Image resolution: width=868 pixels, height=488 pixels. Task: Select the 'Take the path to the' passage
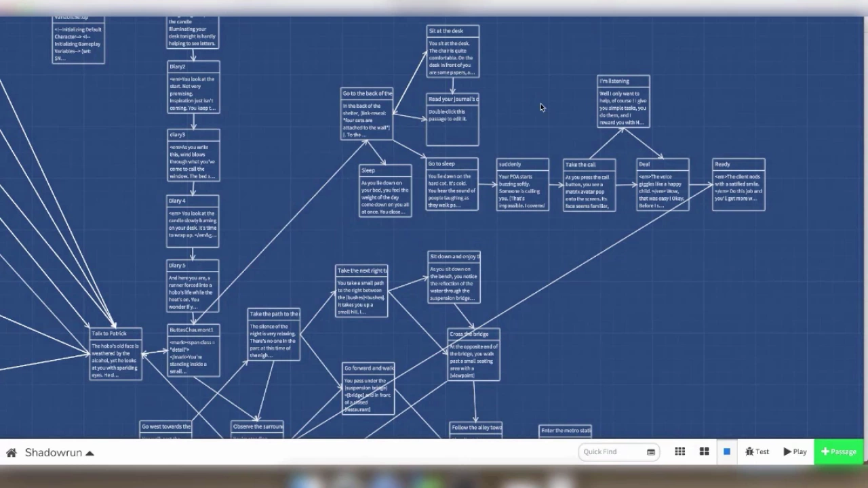[x=274, y=335]
